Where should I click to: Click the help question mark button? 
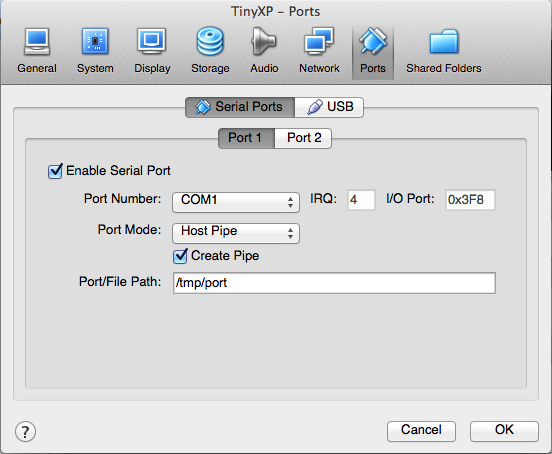25,431
